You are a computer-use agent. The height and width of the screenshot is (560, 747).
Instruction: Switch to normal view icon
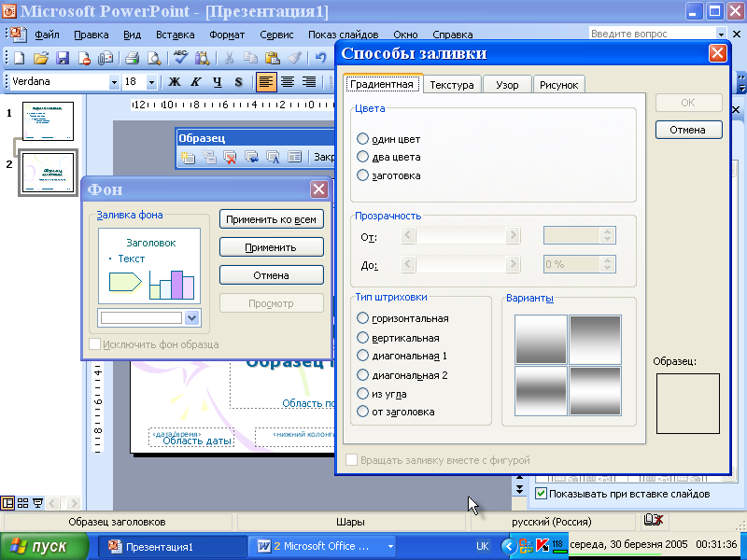[7, 503]
